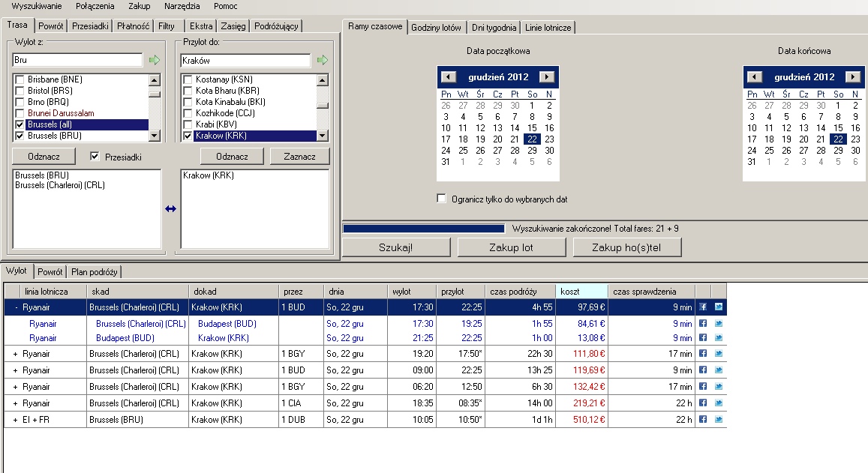This screenshot has height=473, width=868.
Task: Check the Brunei Darussalam checkbox
Action: point(20,113)
